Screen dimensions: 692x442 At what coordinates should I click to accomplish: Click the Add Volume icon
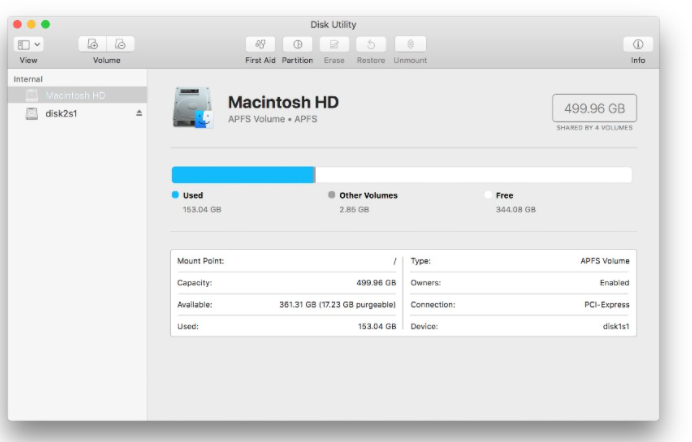pos(92,44)
